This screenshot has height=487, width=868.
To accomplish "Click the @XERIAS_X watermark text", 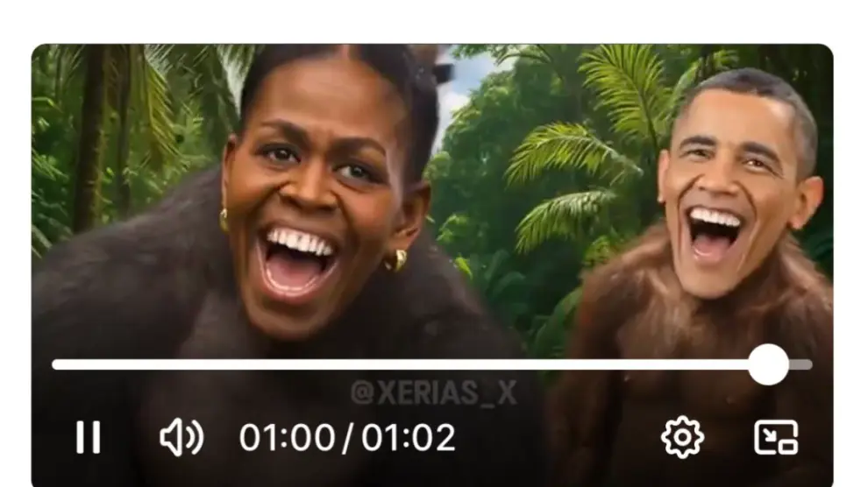I will point(433,393).
